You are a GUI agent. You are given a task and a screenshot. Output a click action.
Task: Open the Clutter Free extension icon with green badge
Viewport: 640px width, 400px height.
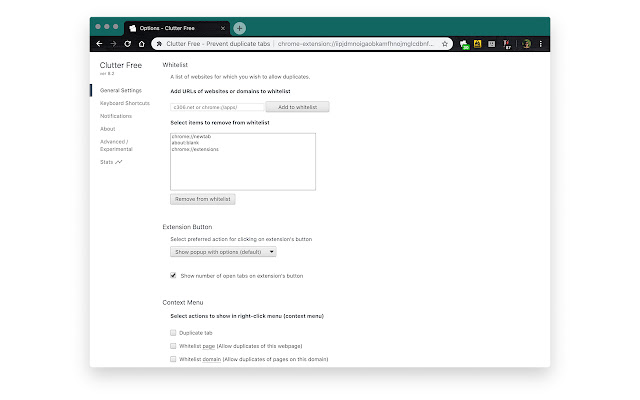[x=464, y=44]
